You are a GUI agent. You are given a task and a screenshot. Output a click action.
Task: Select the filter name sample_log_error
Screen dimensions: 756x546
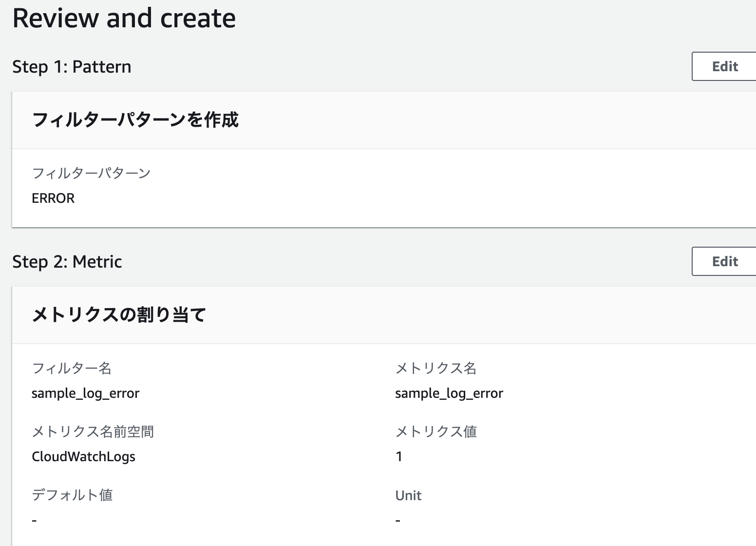click(86, 393)
